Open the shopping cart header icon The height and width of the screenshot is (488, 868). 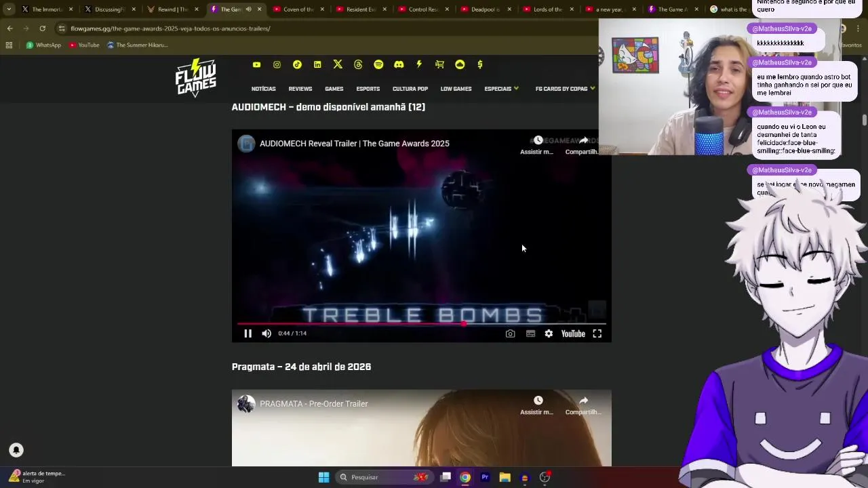point(439,64)
